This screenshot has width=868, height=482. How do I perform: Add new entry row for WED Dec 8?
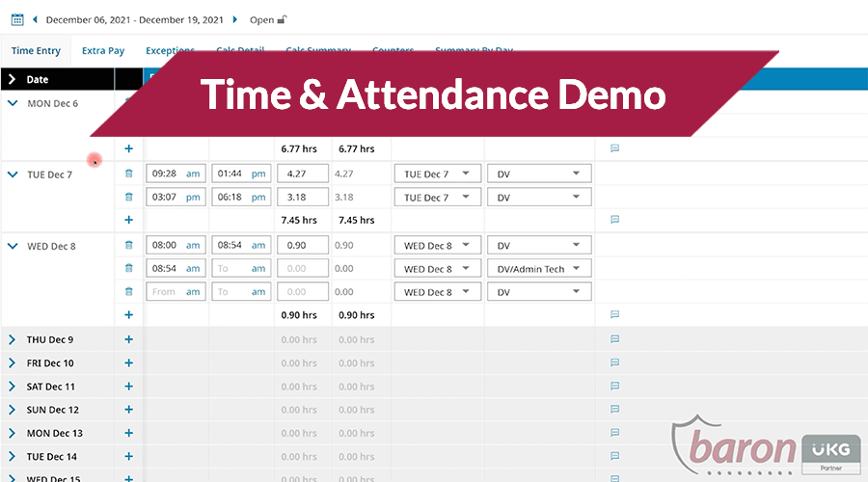coord(128,315)
